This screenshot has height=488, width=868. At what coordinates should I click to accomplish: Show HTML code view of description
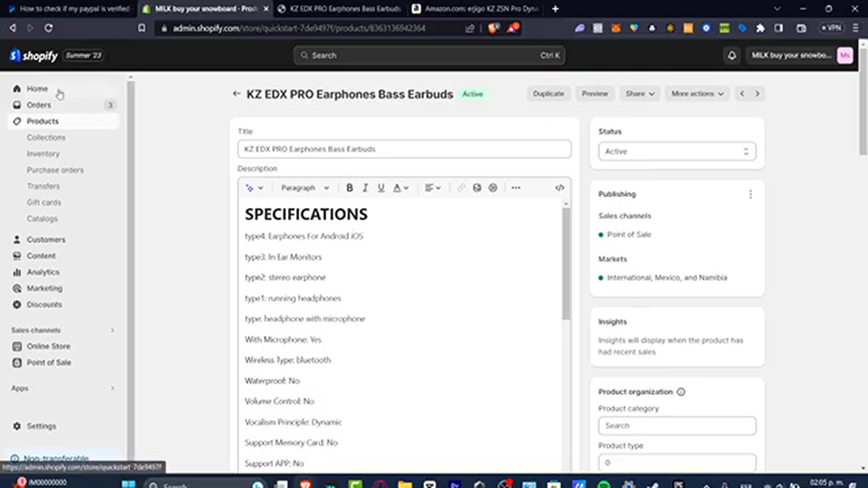pyautogui.click(x=560, y=188)
